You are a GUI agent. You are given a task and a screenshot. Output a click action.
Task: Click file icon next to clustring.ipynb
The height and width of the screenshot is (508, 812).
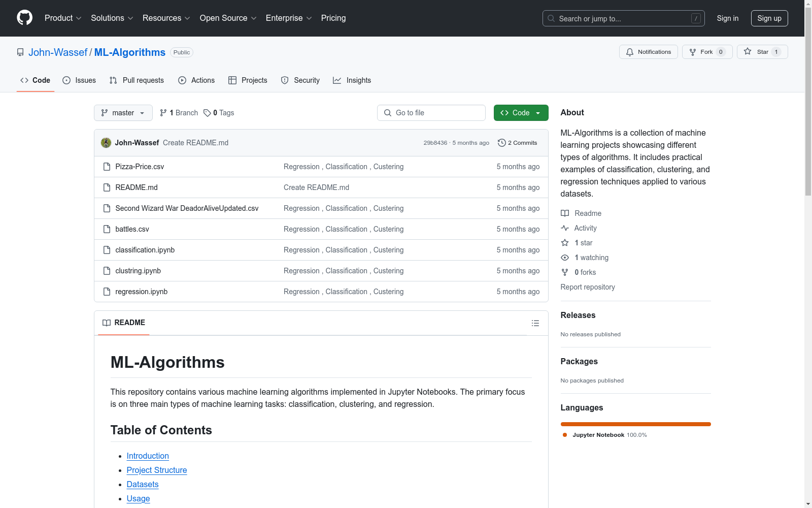click(x=107, y=271)
